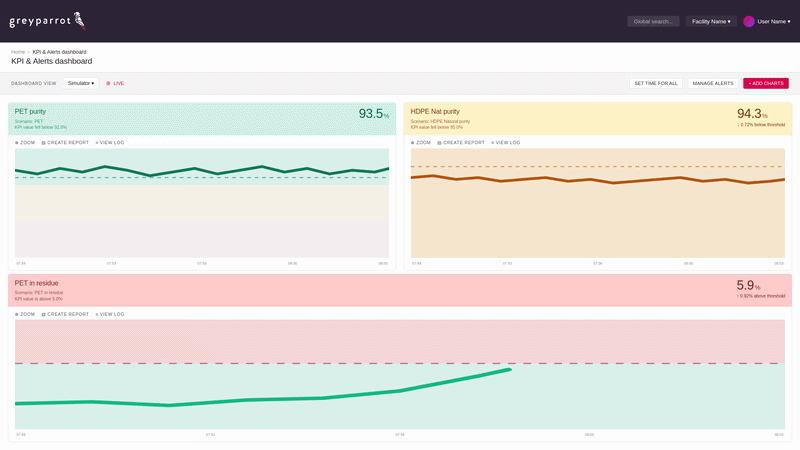Create report for PET purity chart
800x450 pixels.
click(x=65, y=143)
